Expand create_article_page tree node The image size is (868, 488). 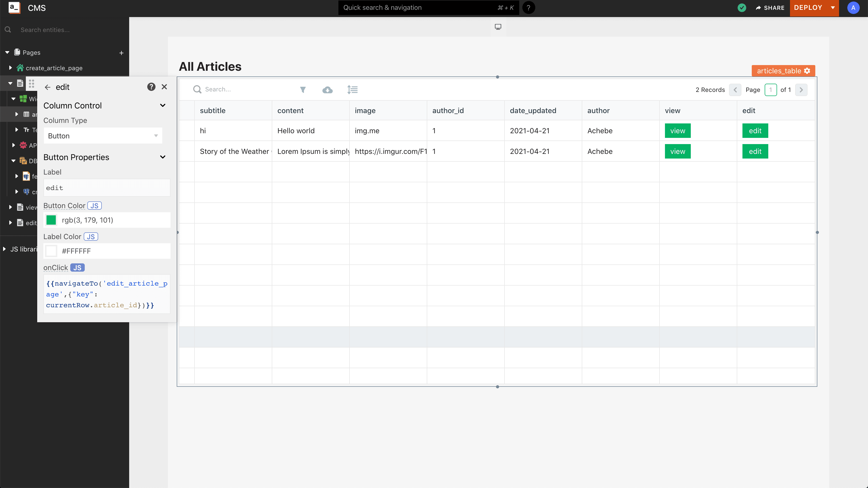coord(10,68)
